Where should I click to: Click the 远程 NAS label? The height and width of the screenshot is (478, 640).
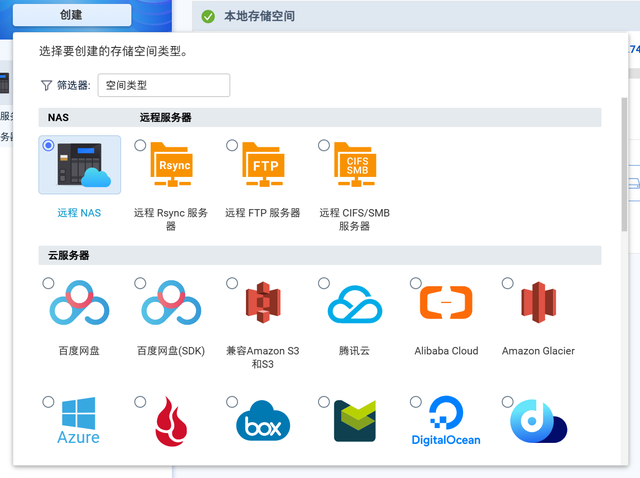[79, 213]
